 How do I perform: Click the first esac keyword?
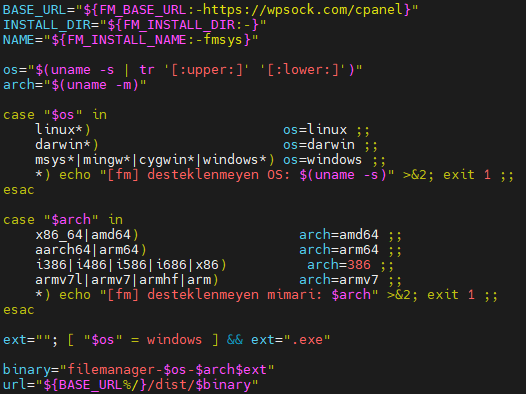pos(19,190)
